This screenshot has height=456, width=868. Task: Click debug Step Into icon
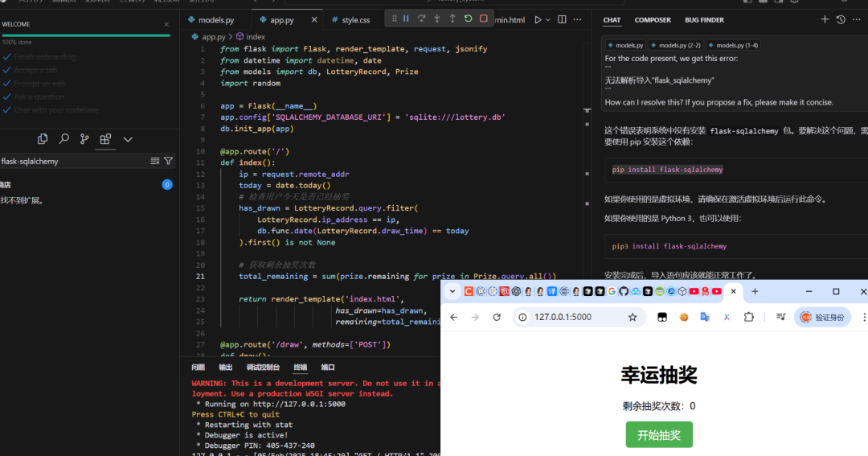point(436,18)
